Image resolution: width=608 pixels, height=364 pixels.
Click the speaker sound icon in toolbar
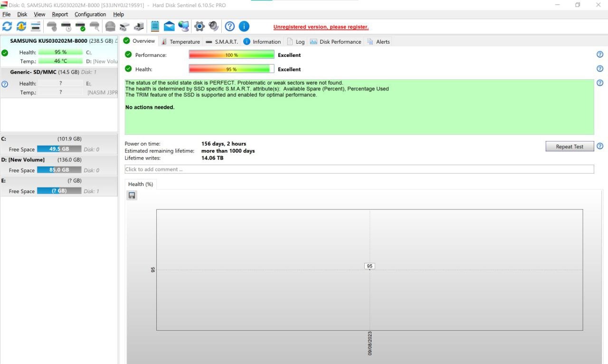(214, 27)
